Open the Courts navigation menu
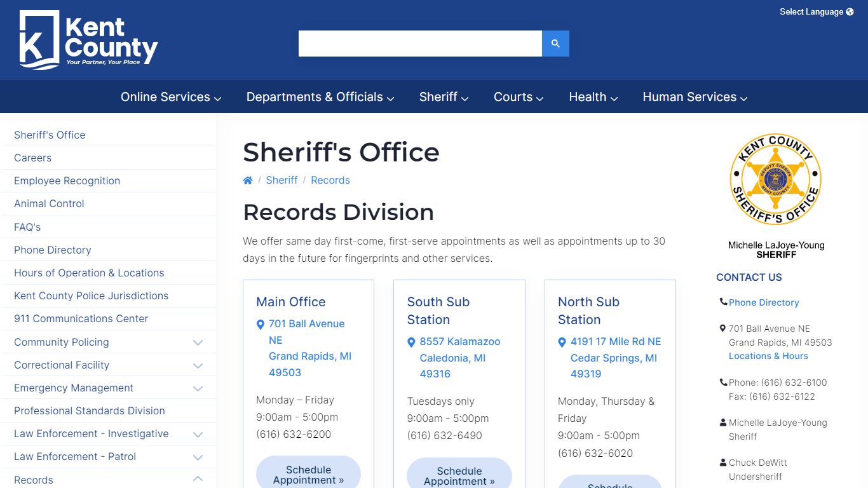868x488 pixels. 519,97
